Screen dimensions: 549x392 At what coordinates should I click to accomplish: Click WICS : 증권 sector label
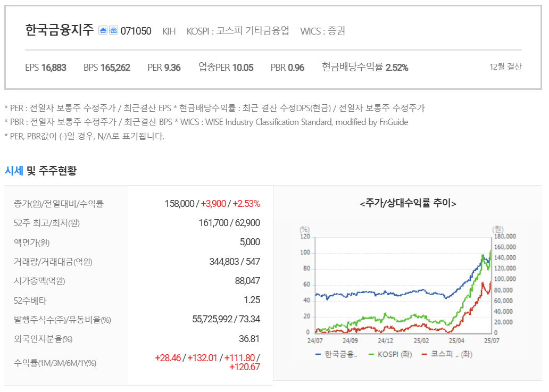pos(323,31)
